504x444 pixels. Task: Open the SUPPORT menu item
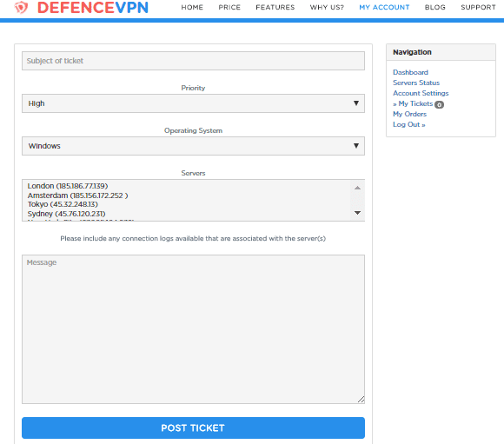478,7
